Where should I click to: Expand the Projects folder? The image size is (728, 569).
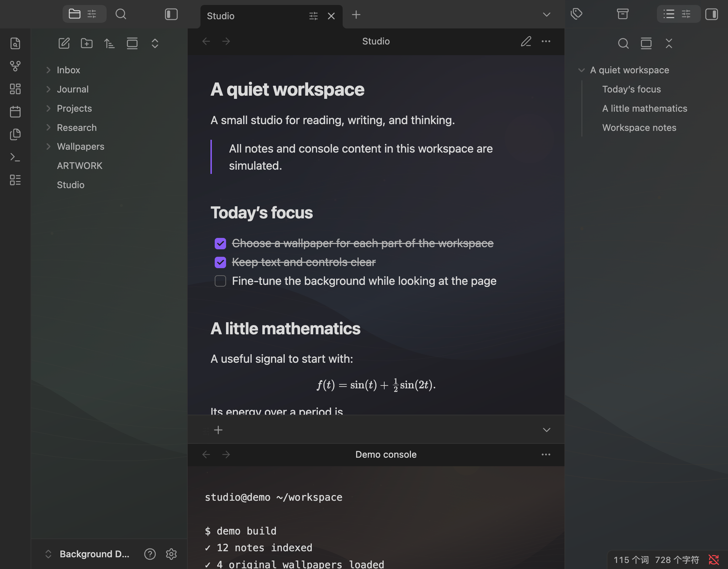click(48, 108)
